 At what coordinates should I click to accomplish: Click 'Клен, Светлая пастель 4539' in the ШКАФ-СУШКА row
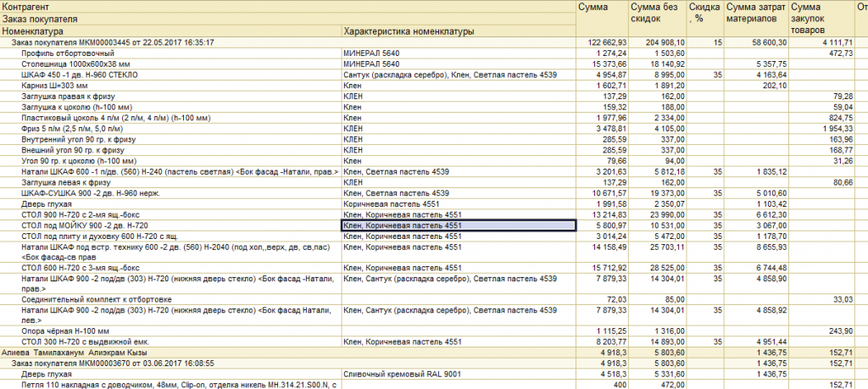coord(397,193)
